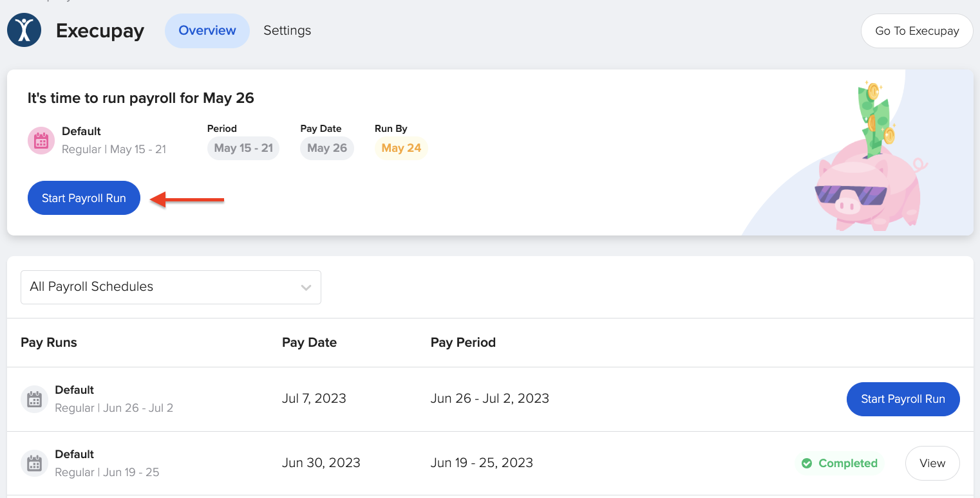
Task: Start the payroll run for May 26
Action: (84, 198)
